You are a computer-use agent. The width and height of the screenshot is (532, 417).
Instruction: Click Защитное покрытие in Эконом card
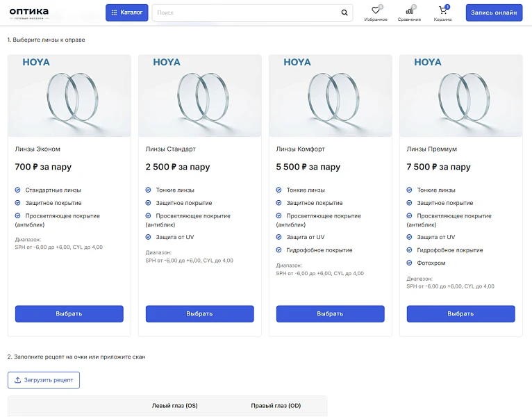coord(53,203)
